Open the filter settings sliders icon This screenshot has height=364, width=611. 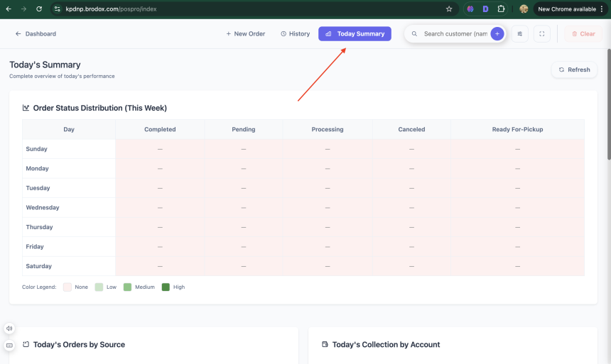520,33
